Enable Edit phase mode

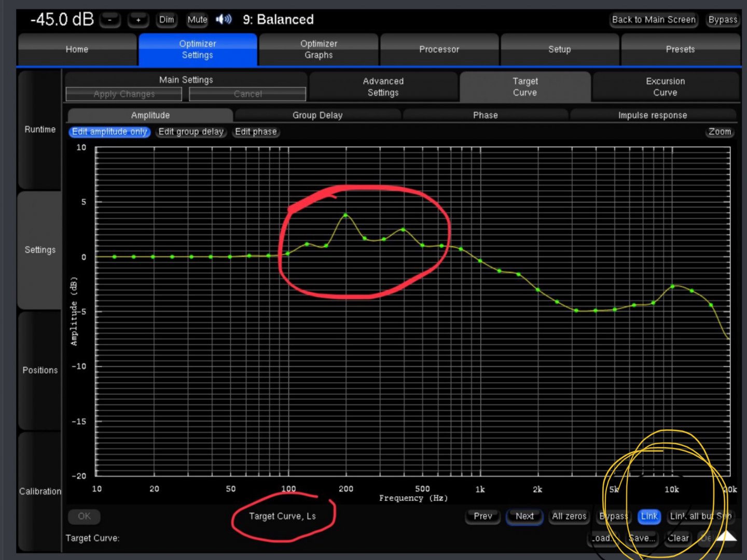coord(256,132)
